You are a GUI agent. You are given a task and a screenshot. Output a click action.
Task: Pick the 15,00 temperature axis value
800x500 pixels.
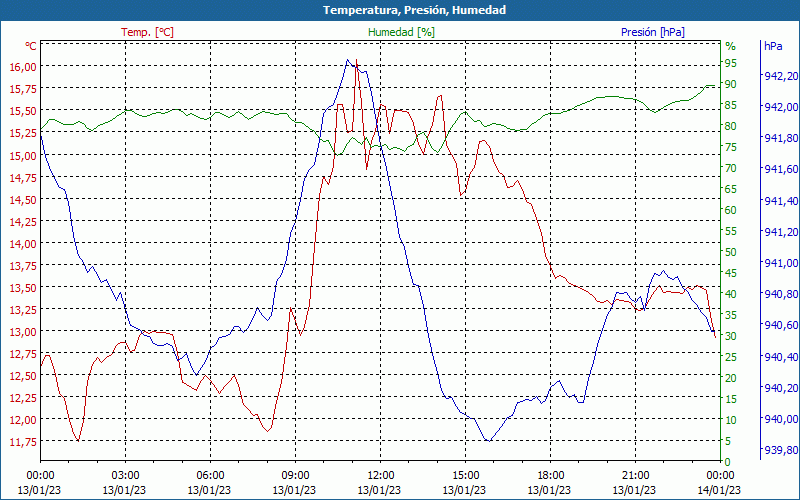[23, 156]
